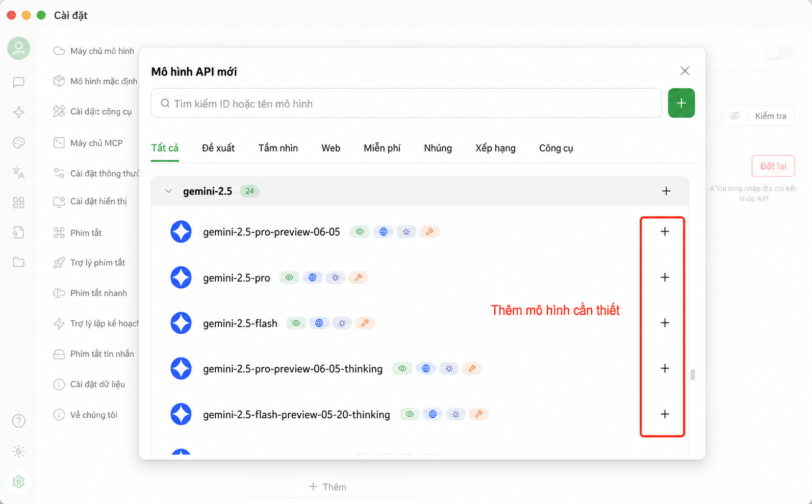This screenshot has height=504, width=812.
Task: Click web globe badge of gemini-2.5-pro
Action: click(313, 278)
